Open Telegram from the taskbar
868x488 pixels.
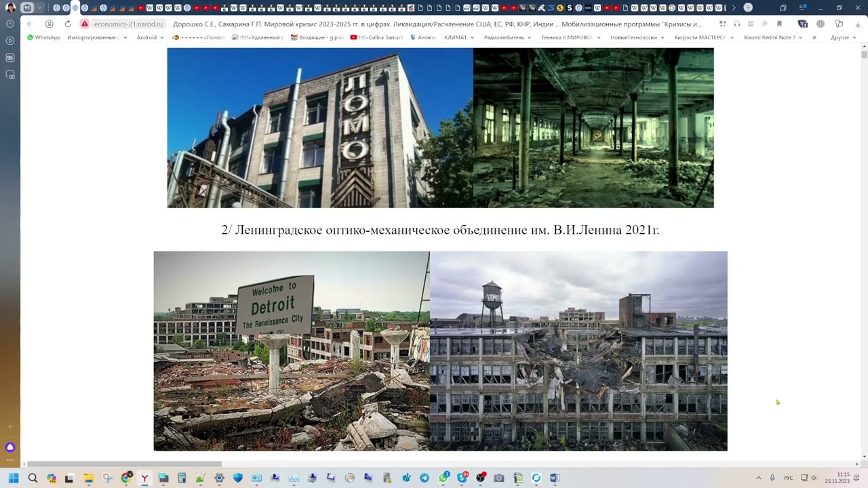pos(425,478)
